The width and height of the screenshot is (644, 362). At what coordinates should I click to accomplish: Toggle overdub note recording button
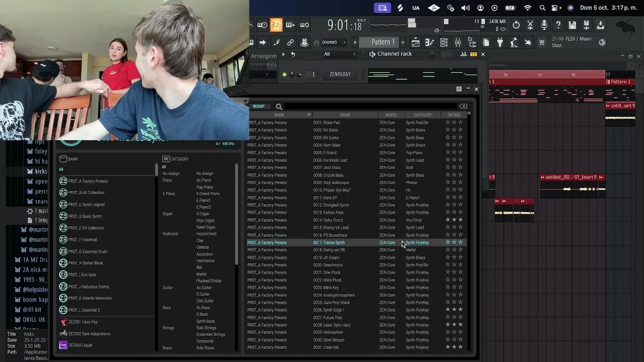click(x=290, y=25)
